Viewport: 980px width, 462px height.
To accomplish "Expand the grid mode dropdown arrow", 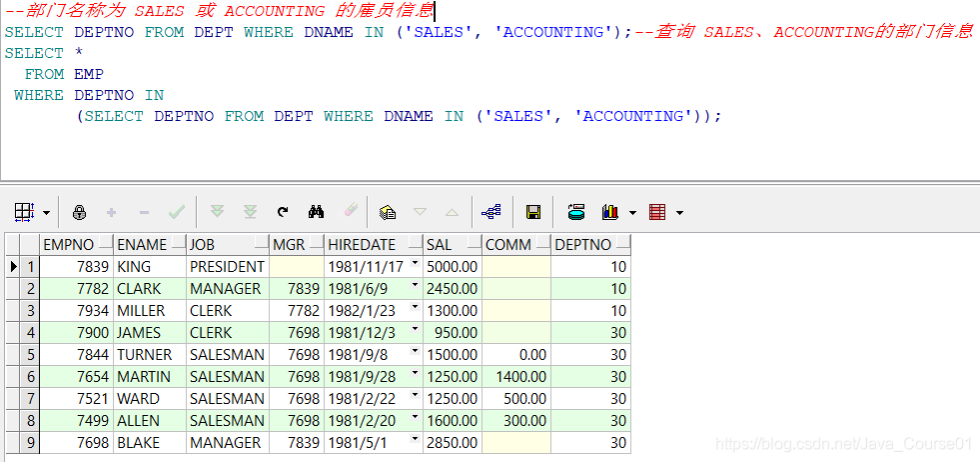I will click(46, 213).
